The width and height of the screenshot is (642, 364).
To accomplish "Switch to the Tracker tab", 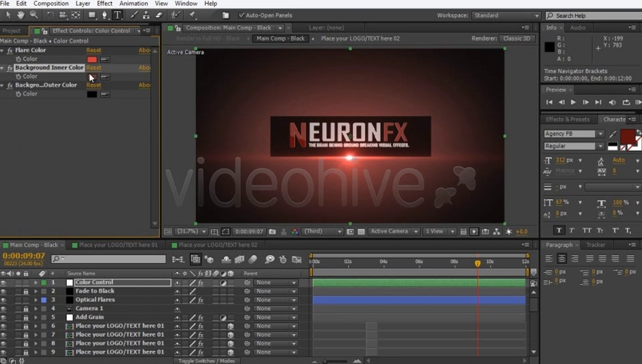I will 595,245.
